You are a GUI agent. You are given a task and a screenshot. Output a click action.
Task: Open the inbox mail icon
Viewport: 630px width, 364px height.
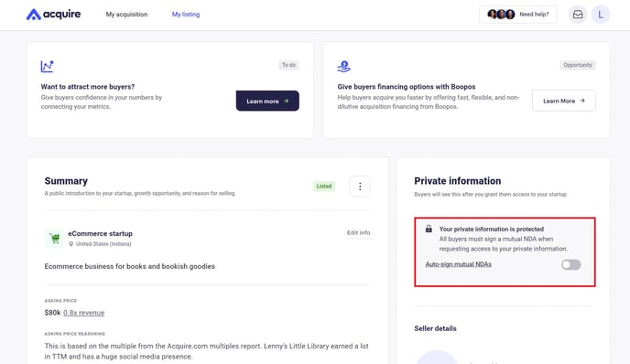tap(578, 15)
